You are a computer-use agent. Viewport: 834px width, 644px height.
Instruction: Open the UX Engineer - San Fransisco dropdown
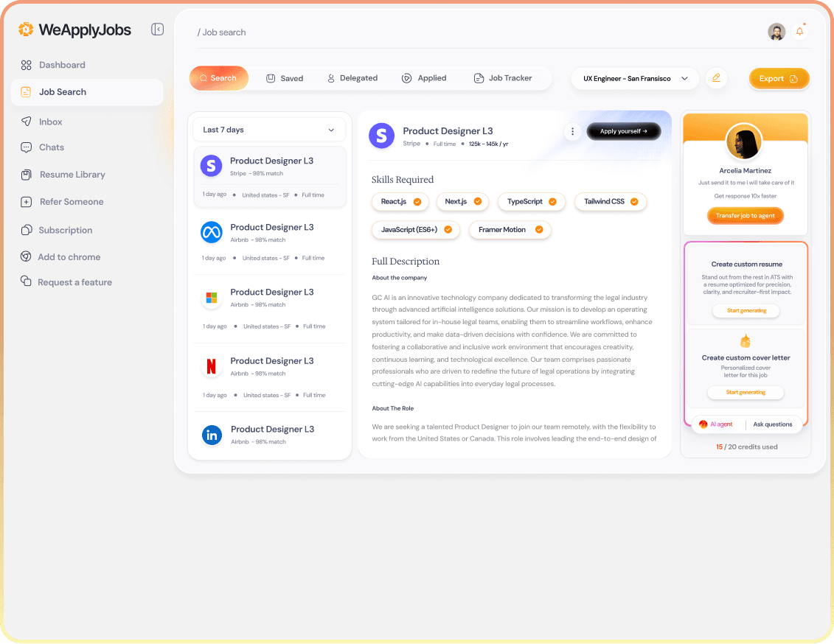[635, 79]
